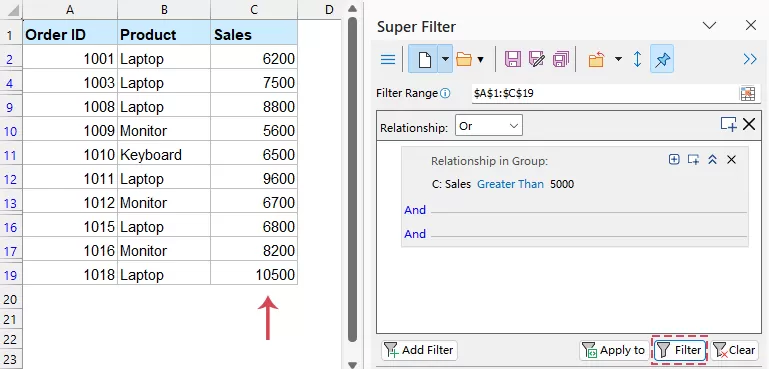Add condition plus icon in group
This screenshot has height=369, width=769.
click(674, 159)
